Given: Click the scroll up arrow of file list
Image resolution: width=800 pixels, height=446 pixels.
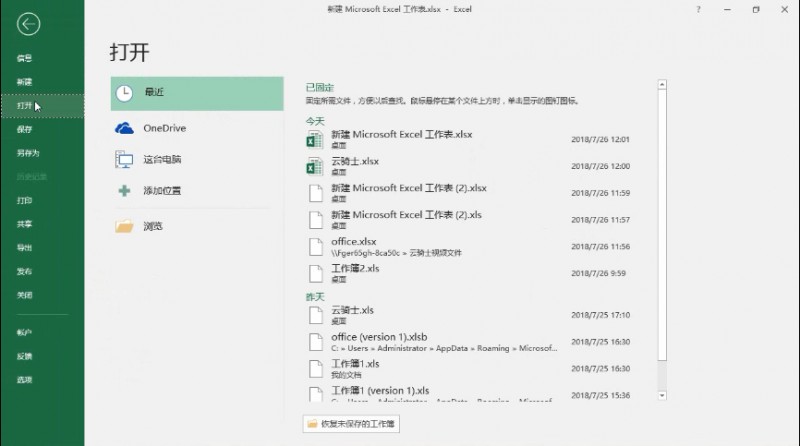Looking at the screenshot, I should (x=662, y=84).
